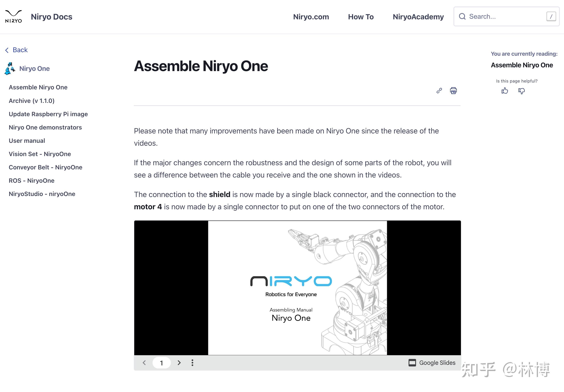Click the Niryo One robot icon
564x392 pixels.
pyautogui.click(x=10, y=68)
